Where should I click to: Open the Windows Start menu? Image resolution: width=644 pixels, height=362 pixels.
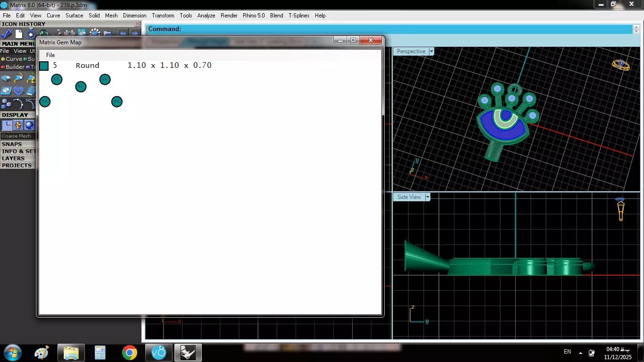pos(12,353)
